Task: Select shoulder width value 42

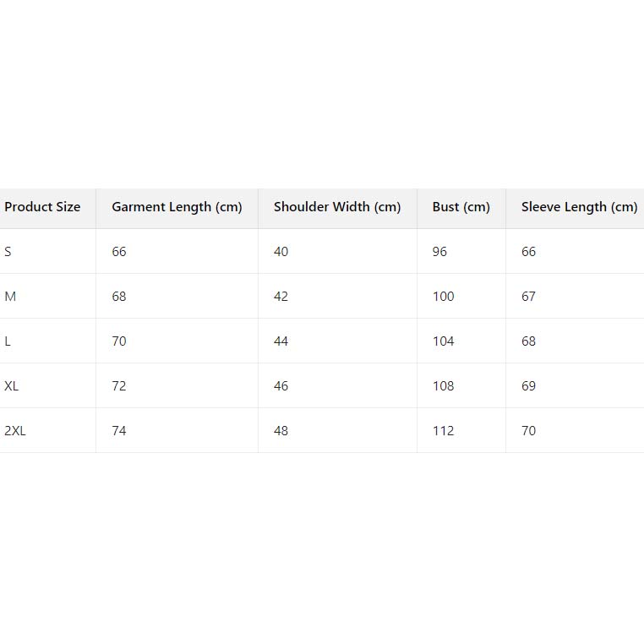Action: [281, 297]
